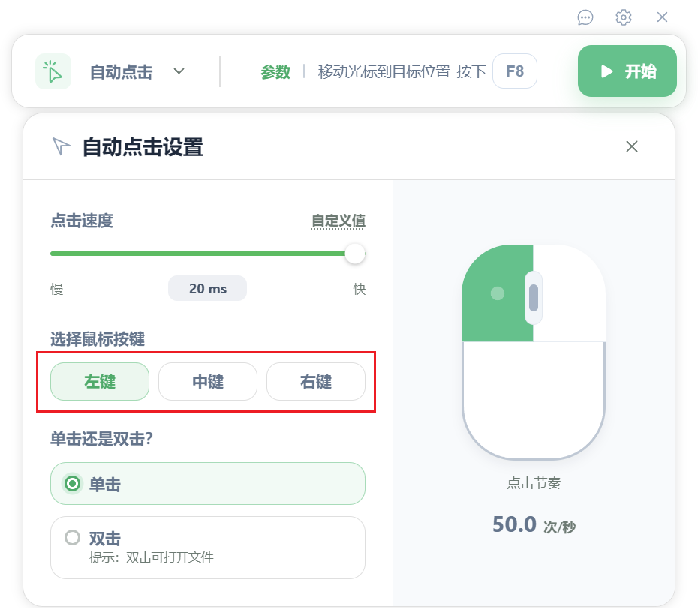This screenshot has height=616, width=698.
Task: Click the 自定义值 custom value link
Action: (x=338, y=221)
